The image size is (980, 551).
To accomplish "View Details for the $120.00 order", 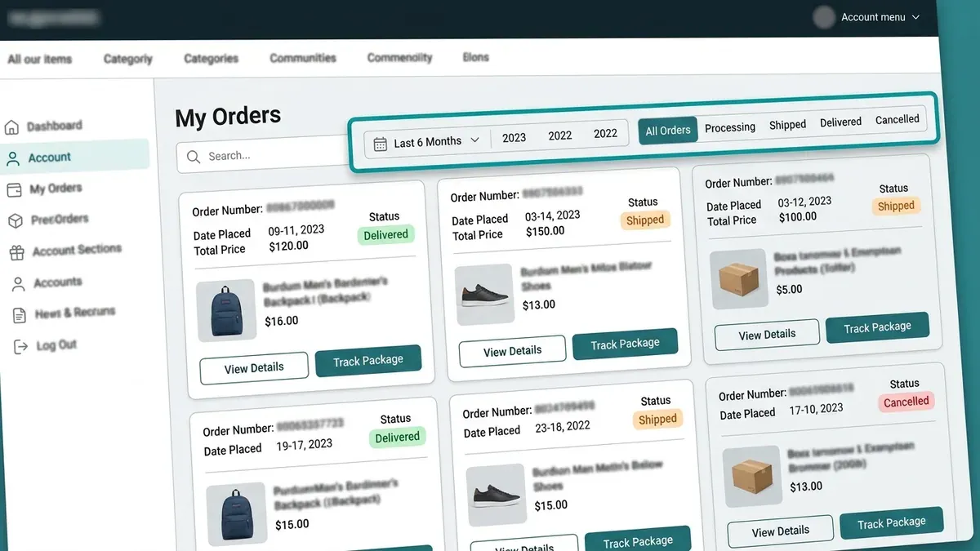I will click(254, 369).
